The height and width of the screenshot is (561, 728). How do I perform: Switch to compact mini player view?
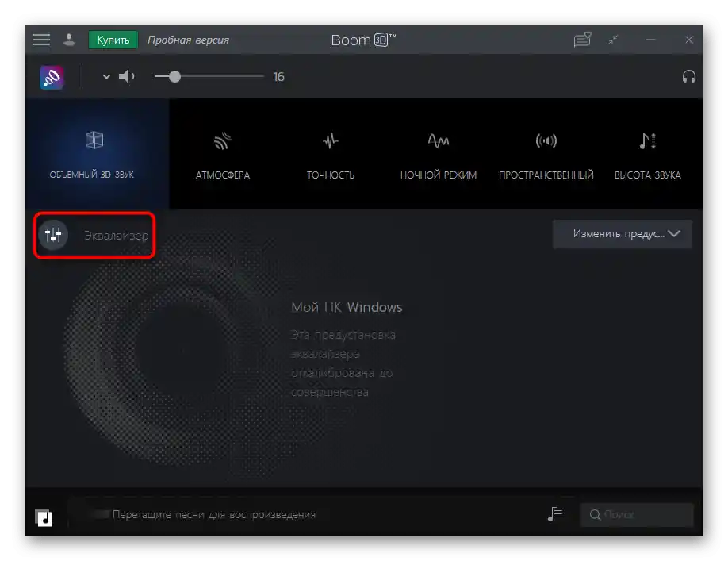click(613, 40)
